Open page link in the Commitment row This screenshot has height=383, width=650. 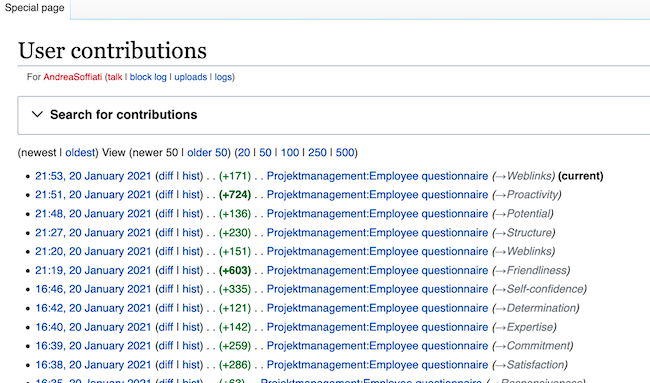pos(377,346)
